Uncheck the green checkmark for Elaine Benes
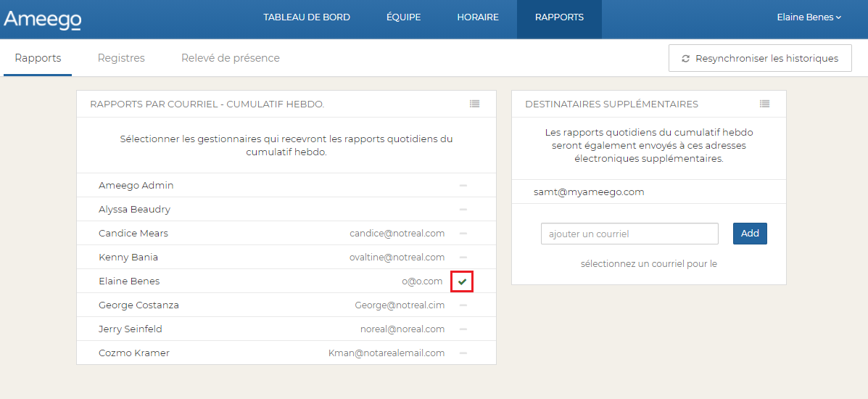868x399 pixels. (462, 281)
